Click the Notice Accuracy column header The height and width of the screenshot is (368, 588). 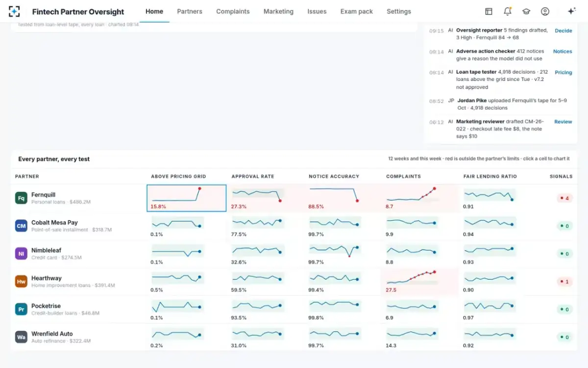[334, 176]
